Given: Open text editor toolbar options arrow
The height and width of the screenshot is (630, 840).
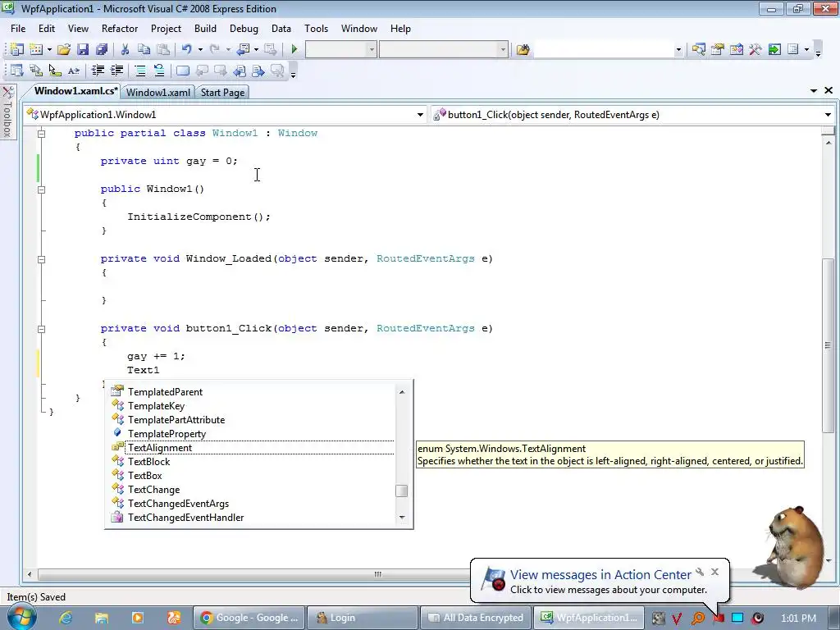Looking at the screenshot, I should click(293, 75).
